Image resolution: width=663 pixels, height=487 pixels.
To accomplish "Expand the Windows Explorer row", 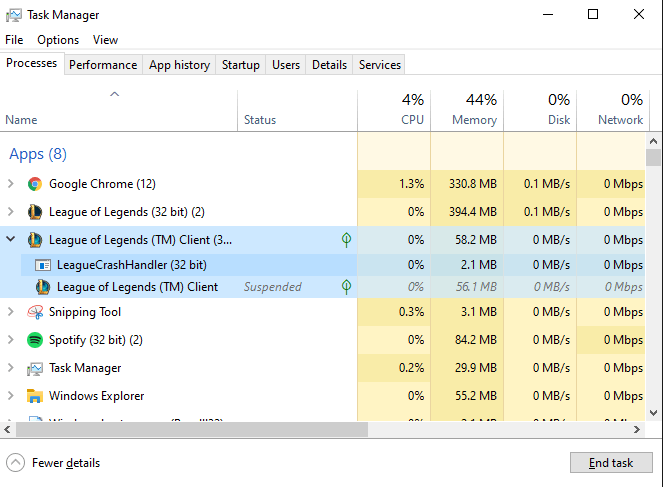I will (x=11, y=396).
